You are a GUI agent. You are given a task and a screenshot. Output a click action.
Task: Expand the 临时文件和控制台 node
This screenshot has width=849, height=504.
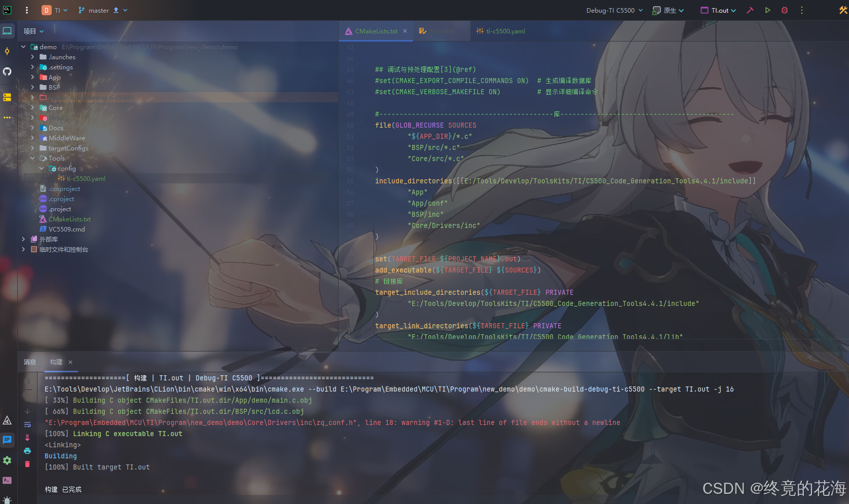click(x=23, y=249)
